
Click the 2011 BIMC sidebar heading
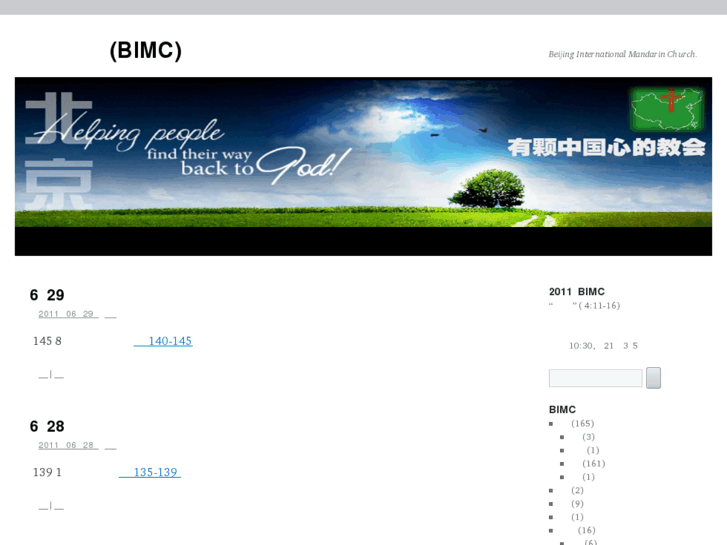point(577,292)
